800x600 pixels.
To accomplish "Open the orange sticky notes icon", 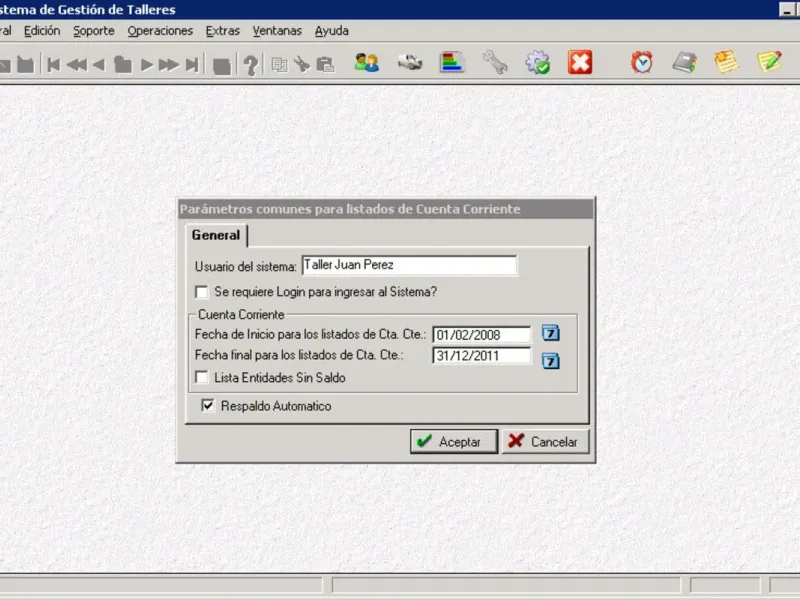I will (727, 62).
